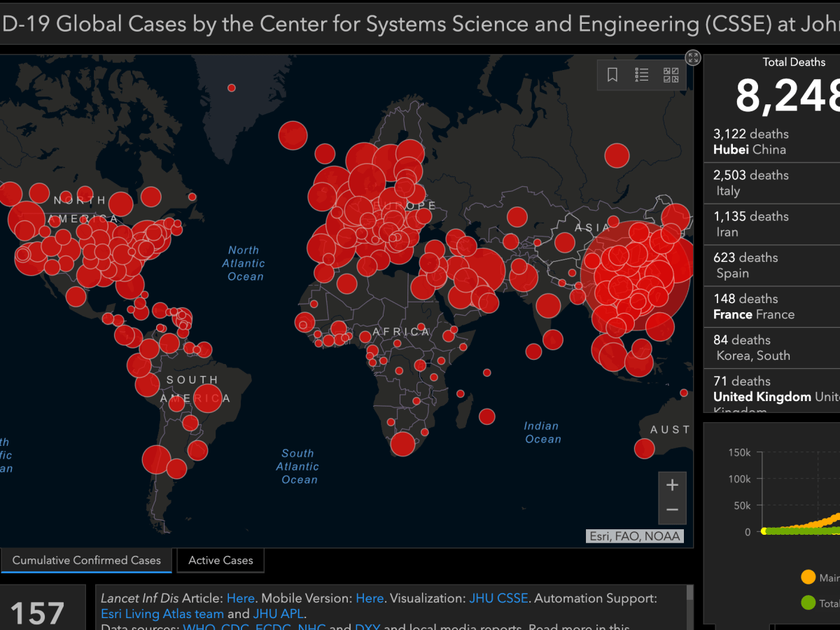Switch to the Active Cases tab
840x630 pixels.
(220, 560)
